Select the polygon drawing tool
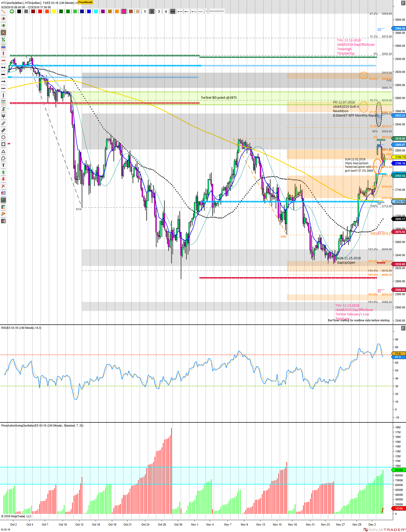The width and height of the screenshot is (406, 532). [3, 158]
